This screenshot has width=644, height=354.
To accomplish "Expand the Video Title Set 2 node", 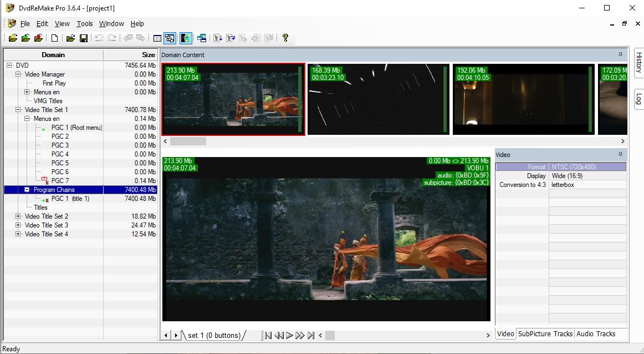I will pos(18,216).
